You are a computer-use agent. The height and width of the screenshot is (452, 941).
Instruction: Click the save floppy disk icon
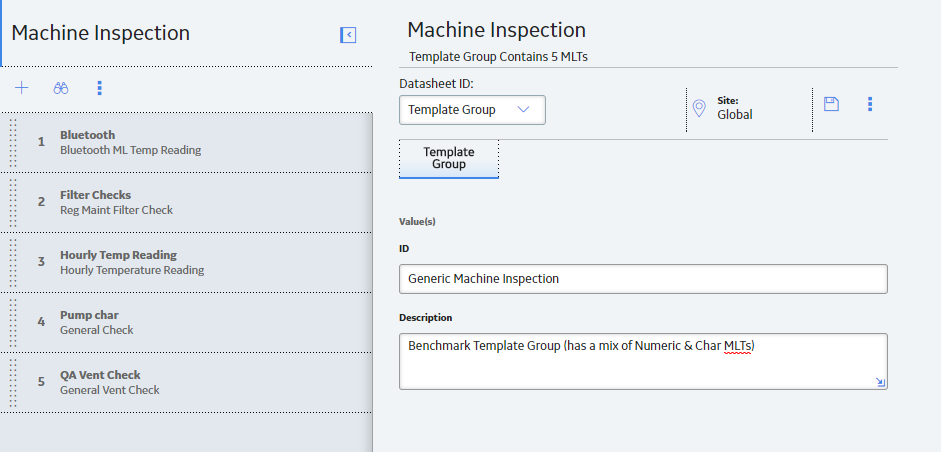tap(831, 104)
